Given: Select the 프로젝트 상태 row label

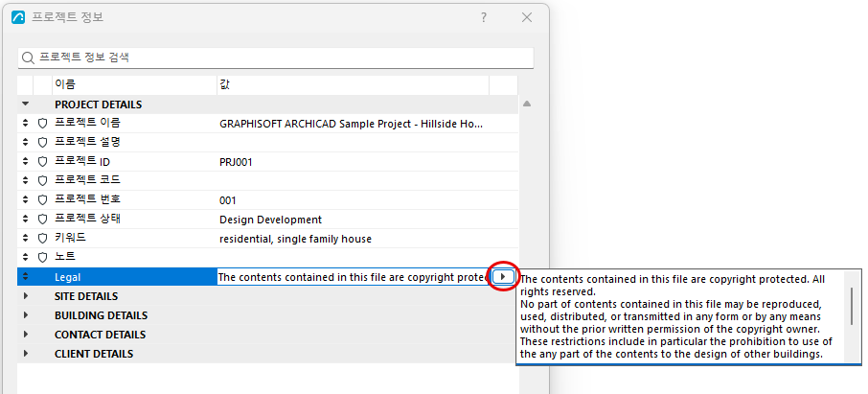Looking at the screenshot, I should coord(87,219).
